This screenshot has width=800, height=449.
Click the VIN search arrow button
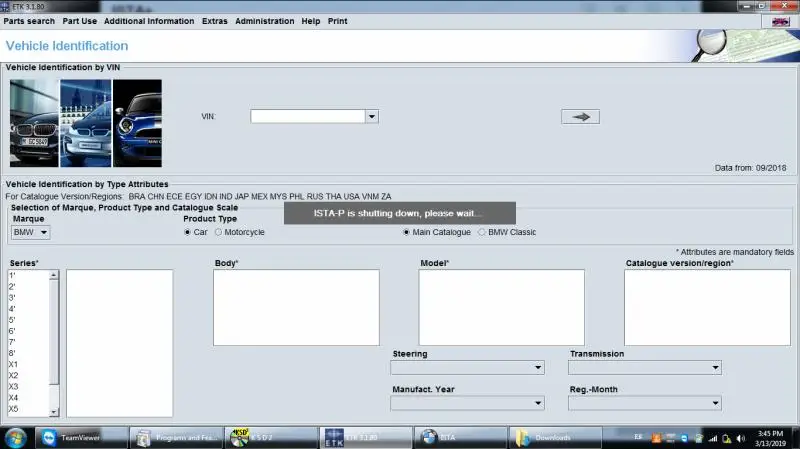[x=580, y=117]
